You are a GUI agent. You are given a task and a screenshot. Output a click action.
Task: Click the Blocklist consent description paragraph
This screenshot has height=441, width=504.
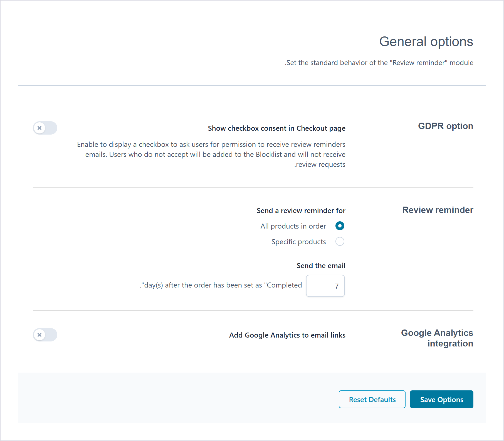211,154
